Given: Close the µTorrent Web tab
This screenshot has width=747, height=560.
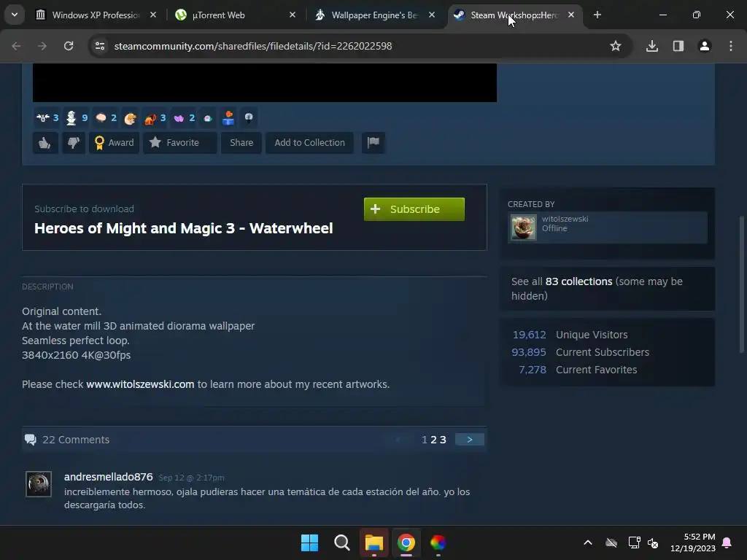Looking at the screenshot, I should click(x=293, y=15).
